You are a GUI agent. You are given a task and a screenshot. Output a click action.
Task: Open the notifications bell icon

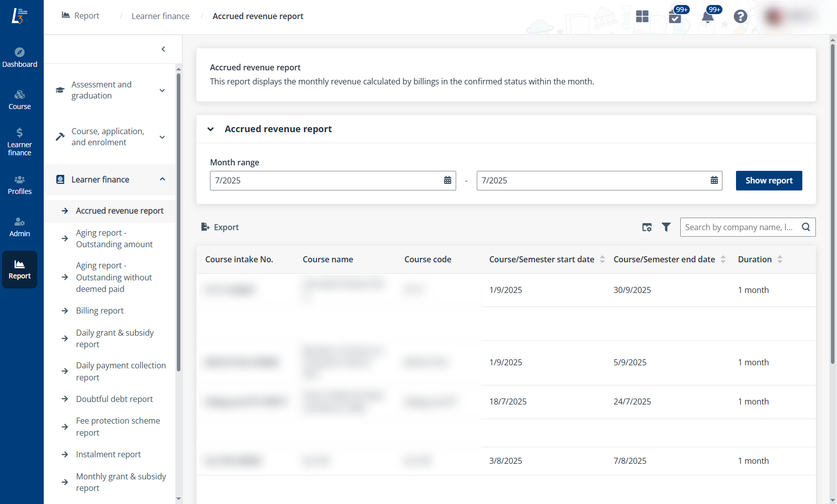[x=707, y=17]
